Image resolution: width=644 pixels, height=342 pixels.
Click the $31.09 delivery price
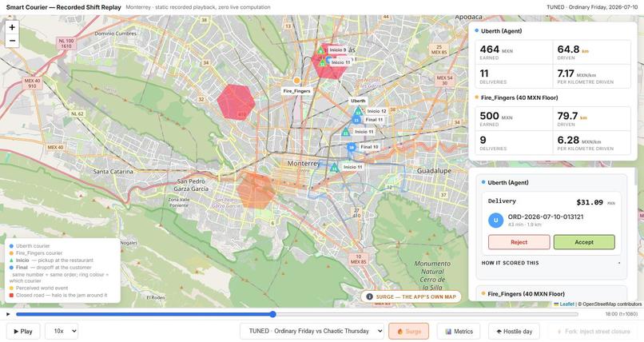tap(590, 202)
